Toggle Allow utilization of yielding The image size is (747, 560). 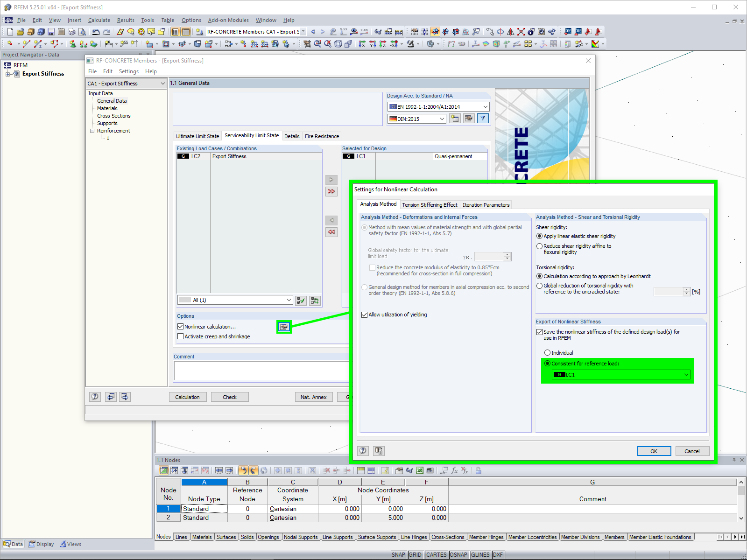click(x=364, y=315)
